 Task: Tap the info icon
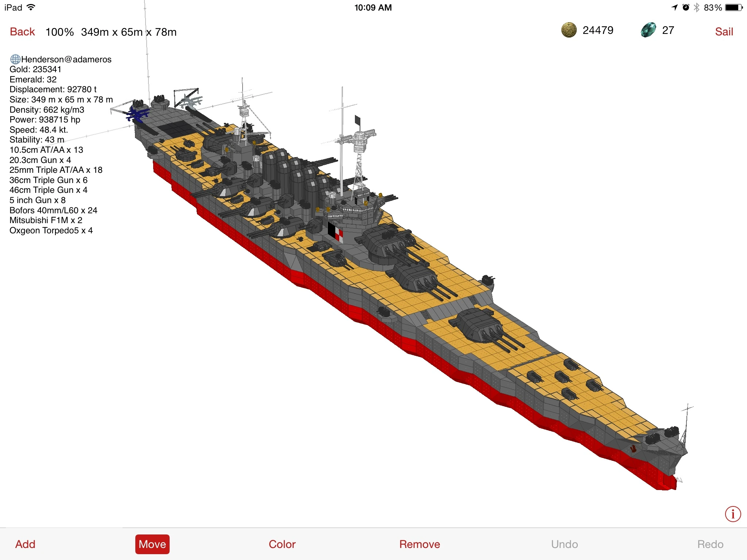coord(733,514)
